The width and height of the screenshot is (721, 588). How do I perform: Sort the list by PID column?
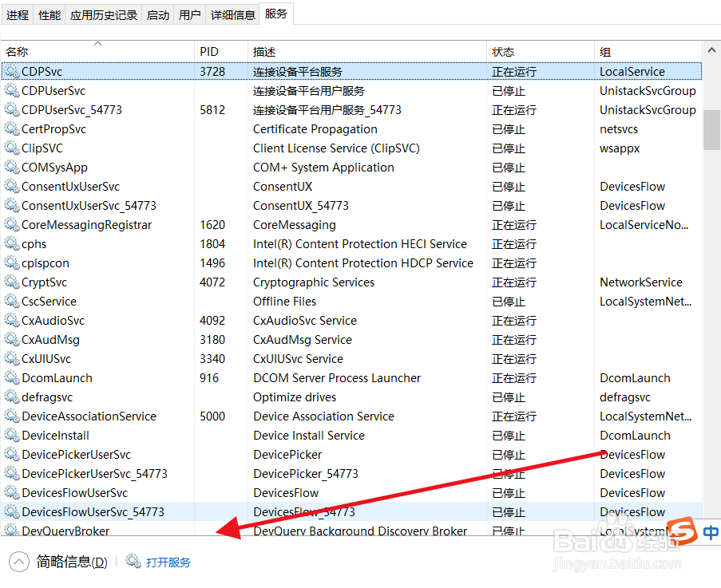pos(208,51)
